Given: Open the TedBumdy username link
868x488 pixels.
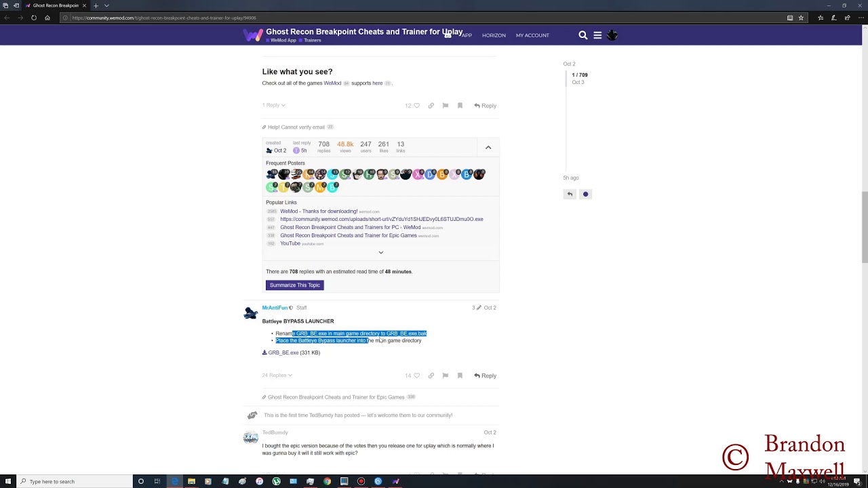Looking at the screenshot, I should [x=275, y=432].
